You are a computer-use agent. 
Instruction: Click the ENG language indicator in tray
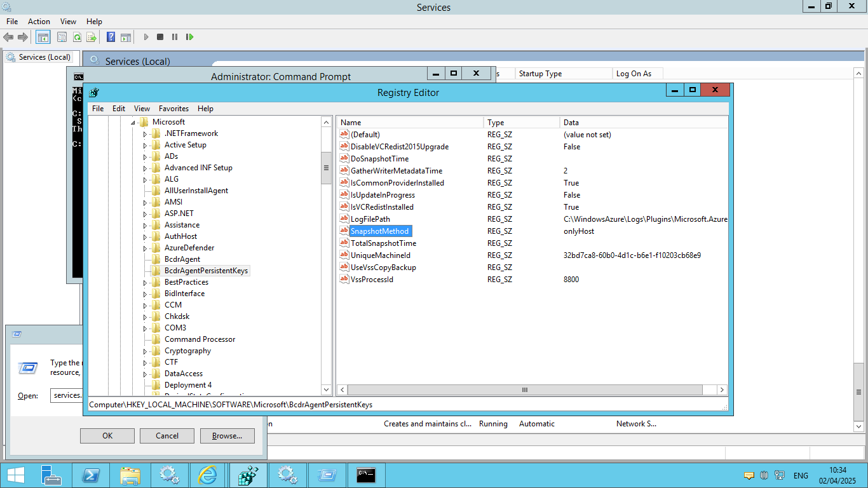(801, 475)
